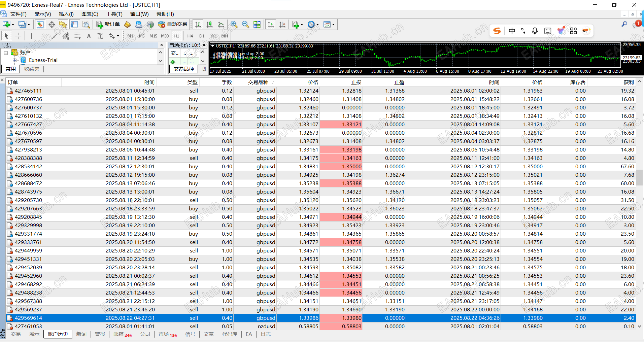This screenshot has height=342, width=644.
Task: Open the chart Templates dropdown arrow
Action: [x=333, y=25]
